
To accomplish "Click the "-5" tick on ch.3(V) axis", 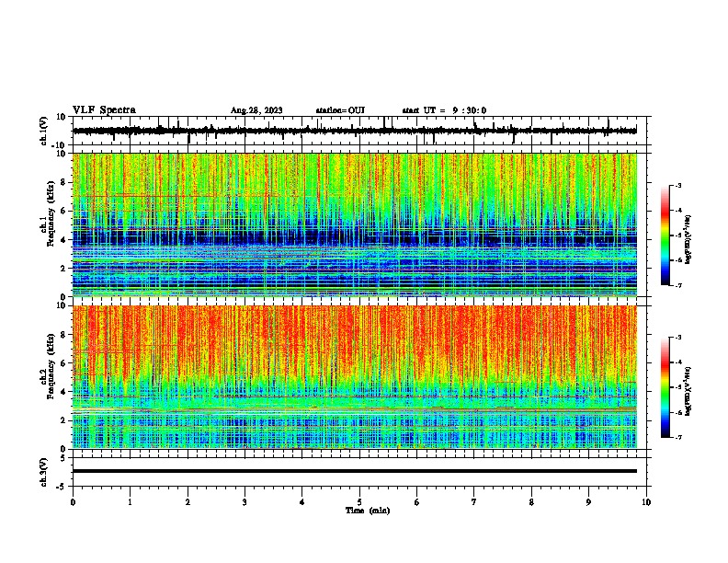I will [x=62, y=487].
